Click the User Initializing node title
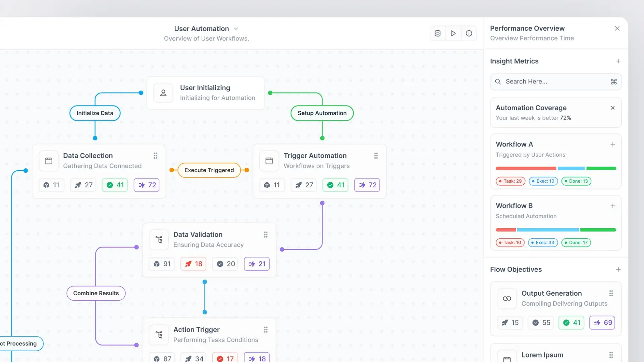Image resolution: width=644 pixels, height=362 pixels. pos(205,88)
